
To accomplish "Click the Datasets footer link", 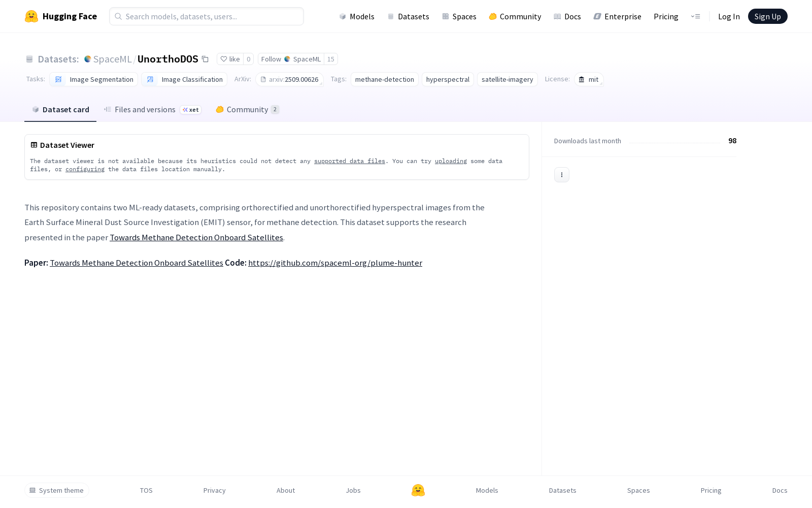I will point(563,490).
